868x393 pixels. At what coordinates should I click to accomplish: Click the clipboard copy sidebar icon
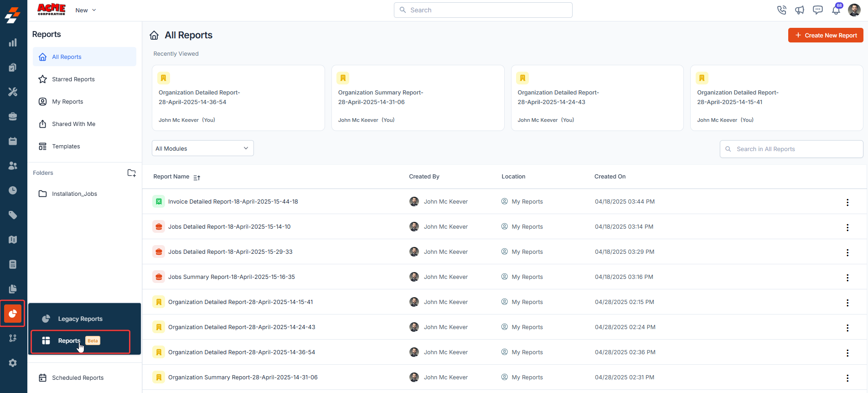(x=13, y=67)
